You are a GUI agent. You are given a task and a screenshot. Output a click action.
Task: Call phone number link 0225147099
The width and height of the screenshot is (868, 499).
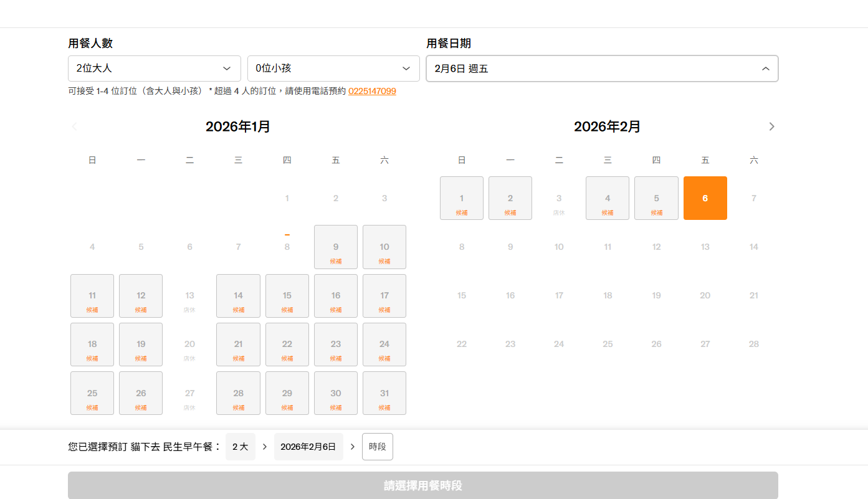pos(372,91)
